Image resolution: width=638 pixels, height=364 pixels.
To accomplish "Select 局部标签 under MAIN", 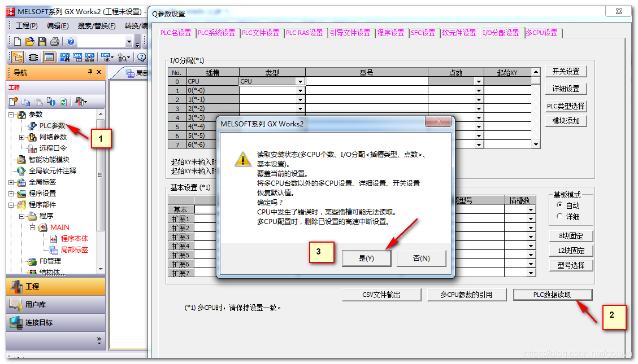I will click(x=74, y=250).
